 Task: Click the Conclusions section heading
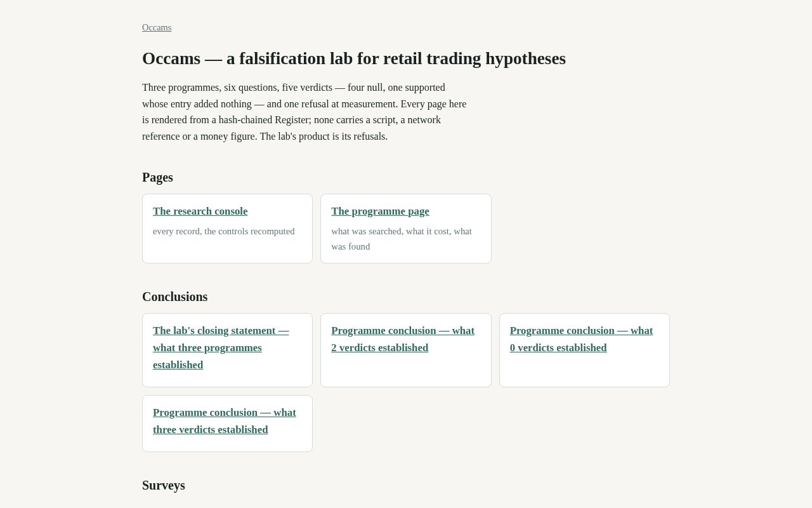coord(174,297)
